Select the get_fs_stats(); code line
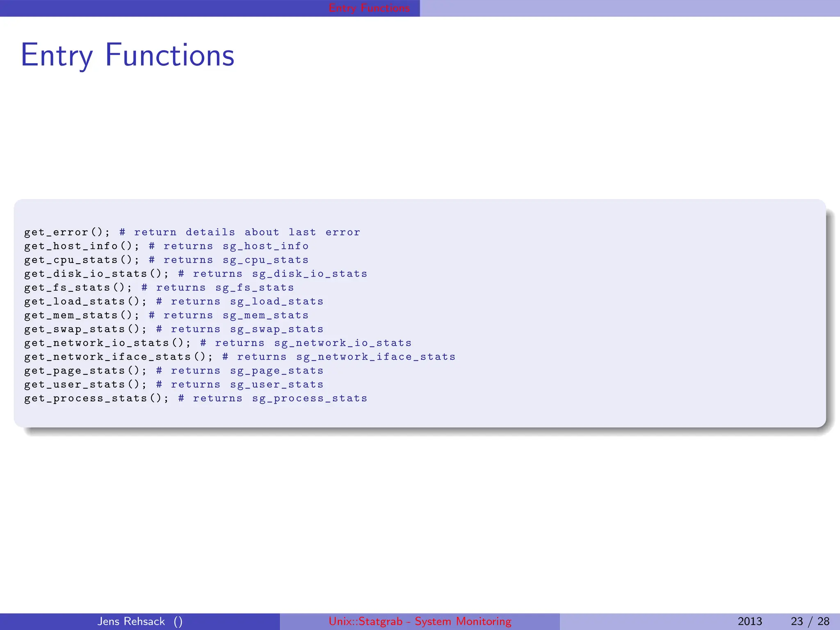Viewport: 840px width, 630px height. pos(159,288)
